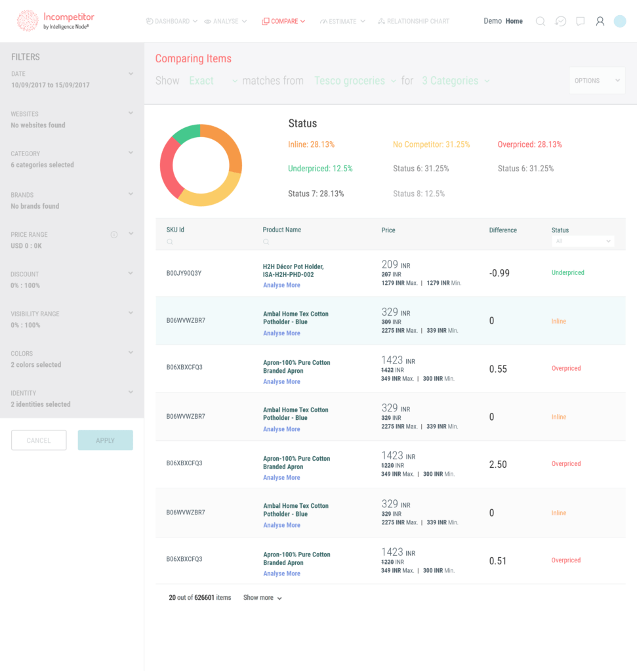Expand the Date filter section

point(131,74)
